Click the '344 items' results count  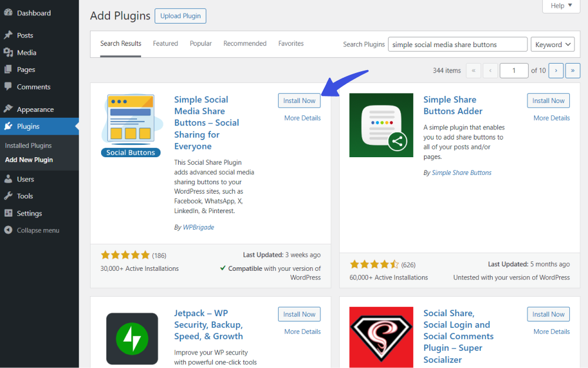tap(447, 71)
